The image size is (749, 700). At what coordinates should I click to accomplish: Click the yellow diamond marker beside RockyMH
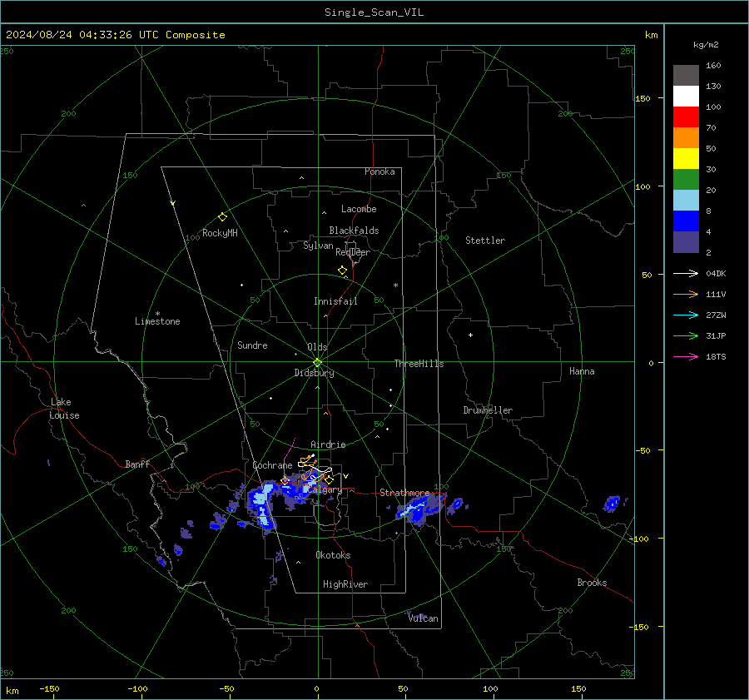click(222, 217)
